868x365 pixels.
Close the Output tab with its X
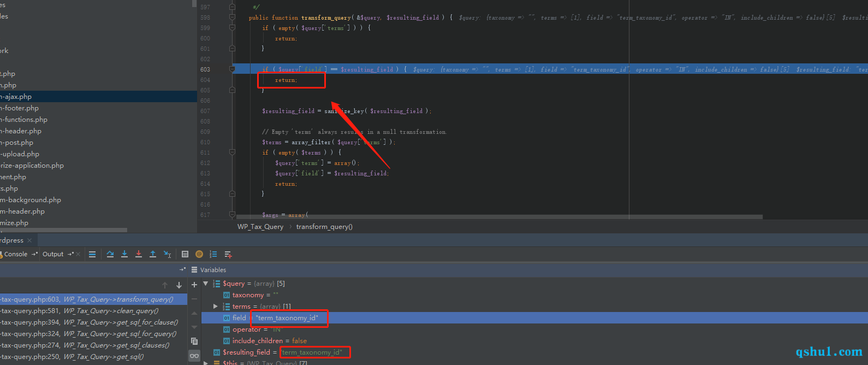78,254
